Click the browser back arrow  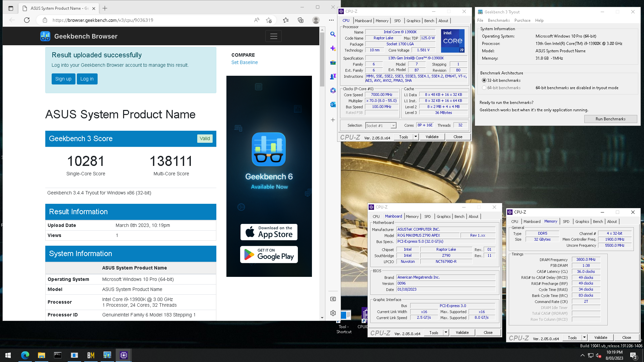pos(12,20)
